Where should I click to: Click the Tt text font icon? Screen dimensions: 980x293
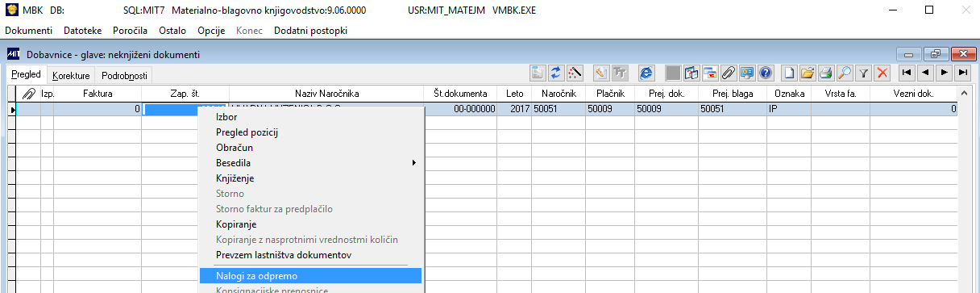[x=620, y=73]
